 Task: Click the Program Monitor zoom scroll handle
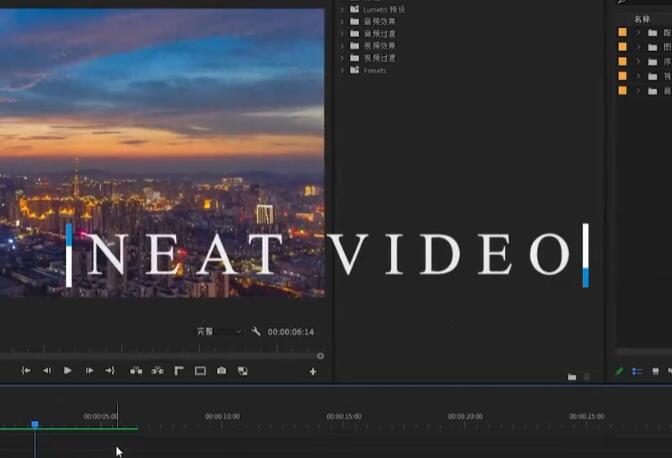pyautogui.click(x=320, y=356)
